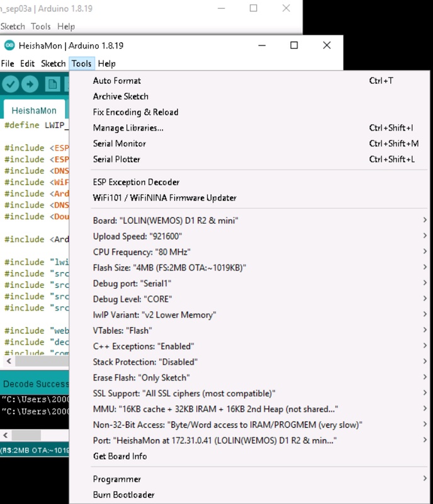This screenshot has width=433, height=504.
Task: Open the Edit menu in HeishaMon window
Action: click(27, 64)
